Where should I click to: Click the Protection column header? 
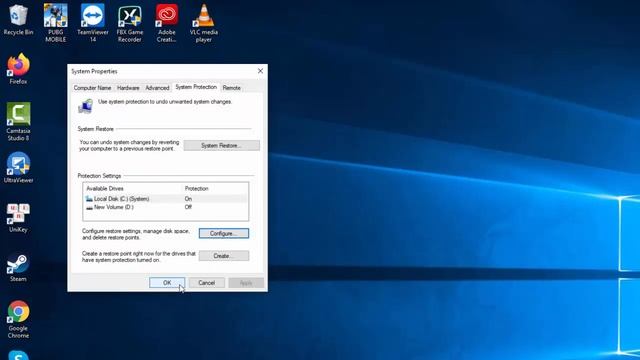click(196, 189)
